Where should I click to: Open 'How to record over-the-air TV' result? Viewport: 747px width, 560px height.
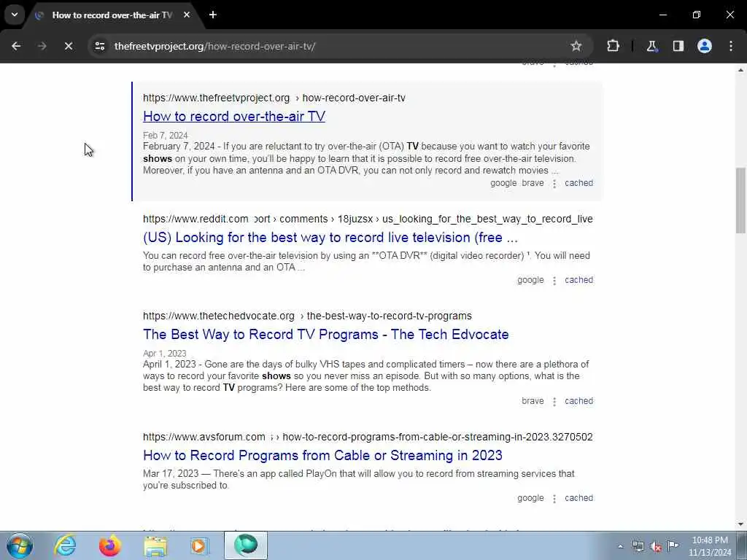coord(234,116)
